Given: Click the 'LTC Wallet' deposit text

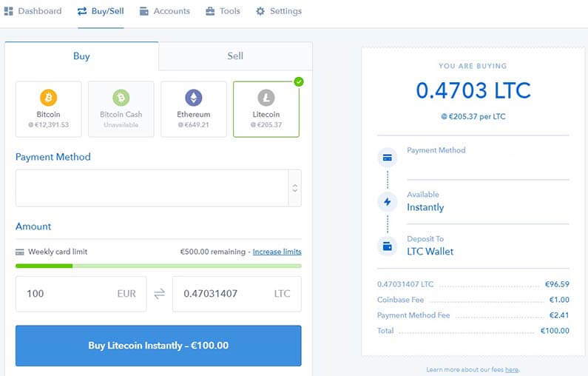Looking at the screenshot, I should pos(430,252).
